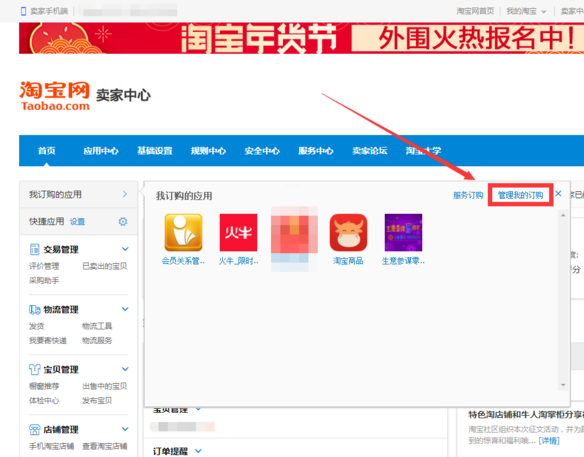584x457 pixels.
Task: Collapse the 宝贝管理 section chevron
Action: tap(125, 369)
